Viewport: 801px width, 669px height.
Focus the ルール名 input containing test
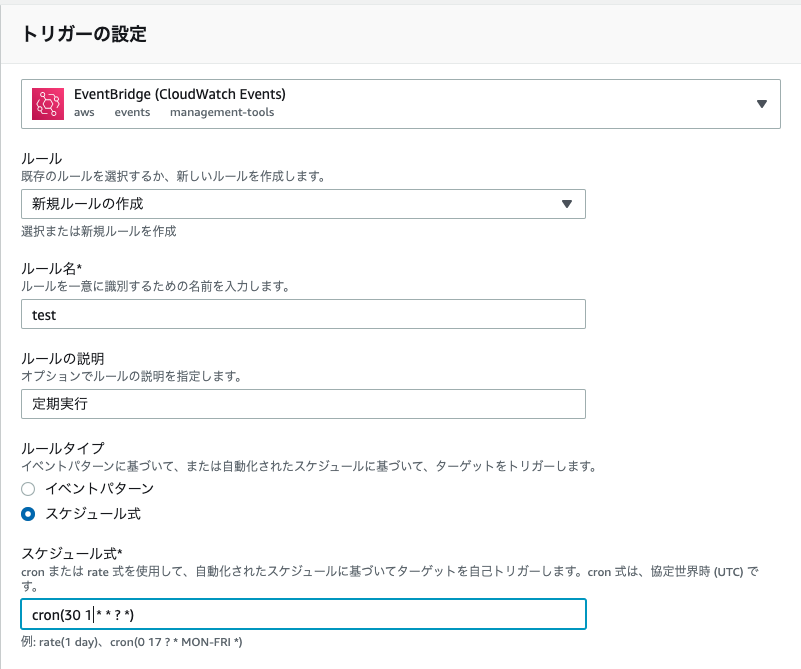pos(303,314)
